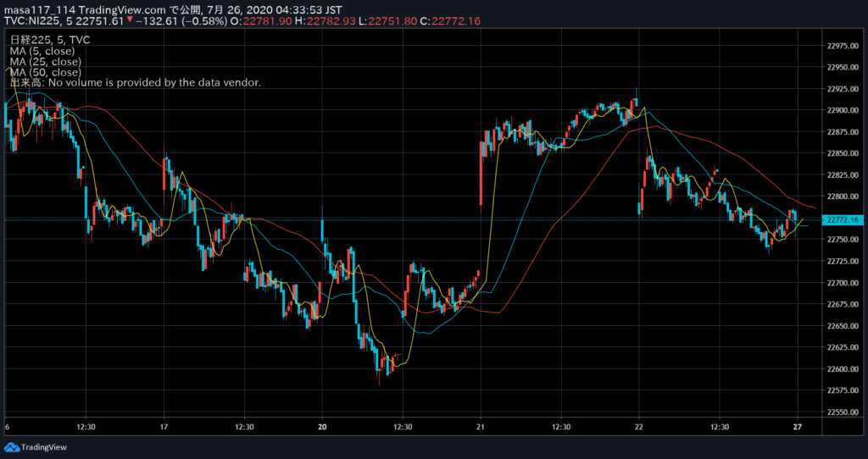Select the MA (25, close) indicator legend
Viewport: 868px width, 459px height.
pyautogui.click(x=46, y=61)
